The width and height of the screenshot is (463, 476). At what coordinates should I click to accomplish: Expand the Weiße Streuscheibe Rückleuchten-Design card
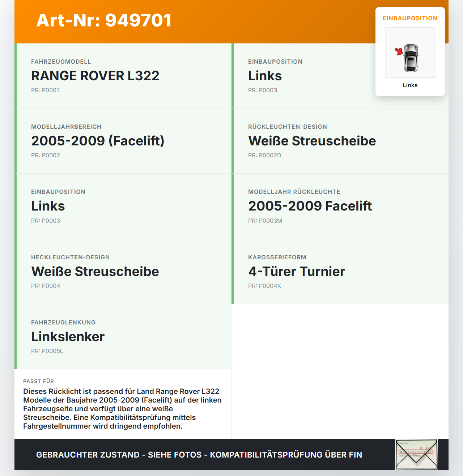click(312, 141)
